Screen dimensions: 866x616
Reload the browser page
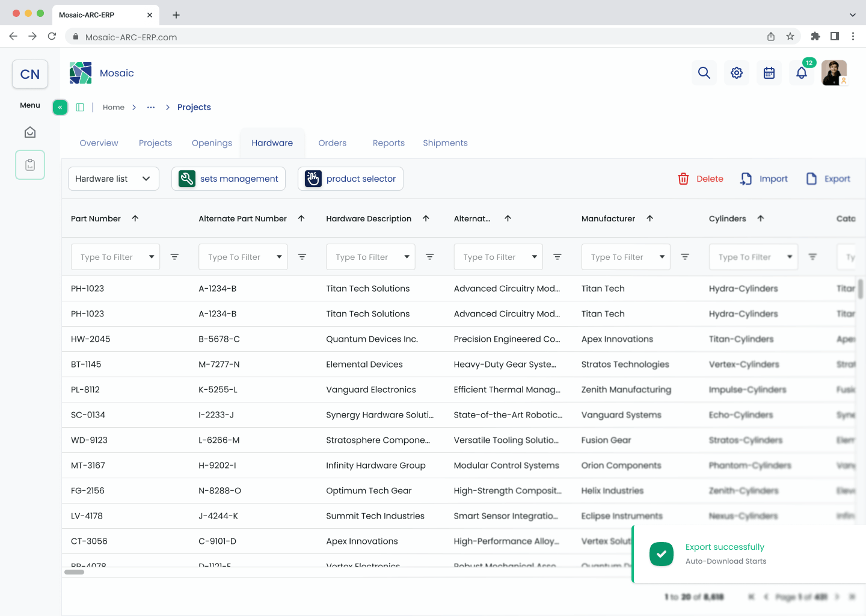[52, 37]
